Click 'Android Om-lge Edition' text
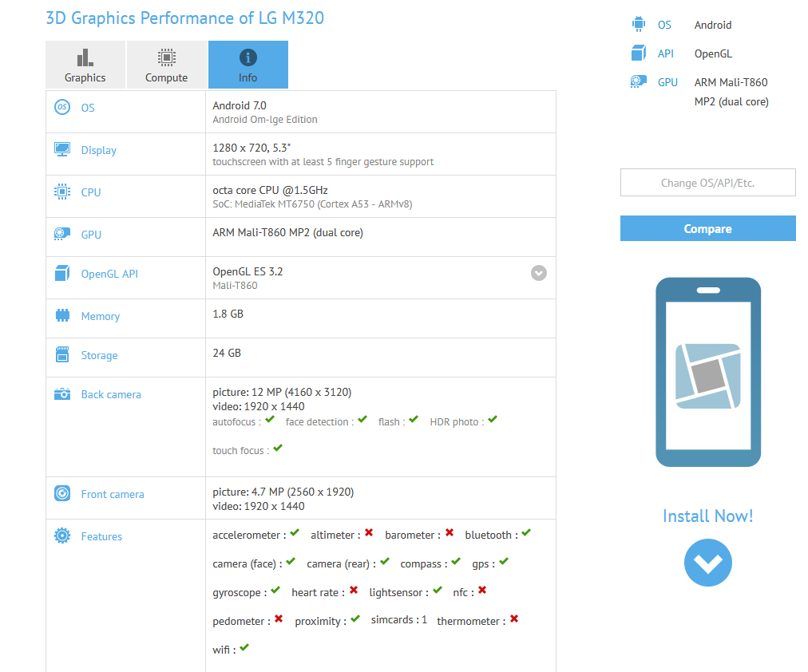808x672 pixels. pyautogui.click(x=265, y=120)
